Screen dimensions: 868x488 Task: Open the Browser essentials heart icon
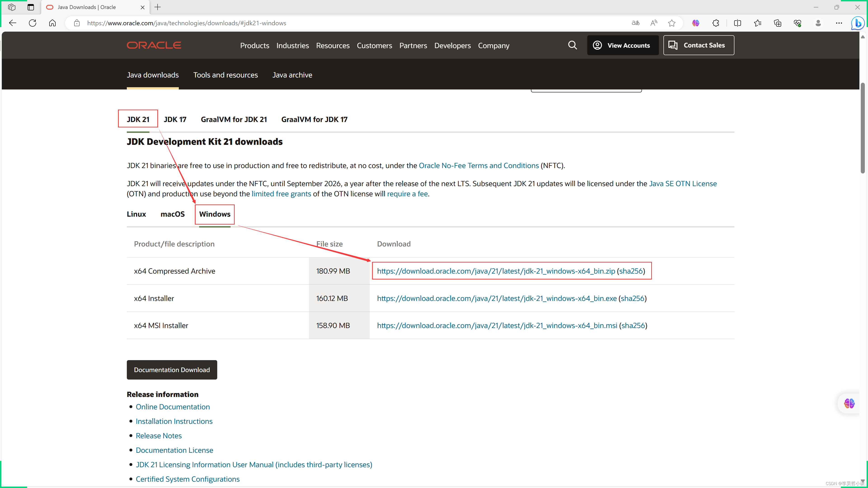pyautogui.click(x=797, y=23)
